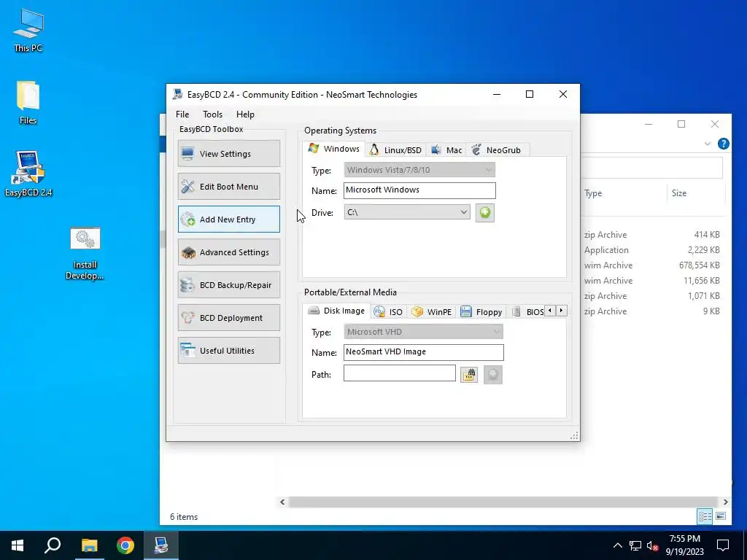
Task: Select the 11,656 KB wim Archive row
Action: [x=654, y=281]
